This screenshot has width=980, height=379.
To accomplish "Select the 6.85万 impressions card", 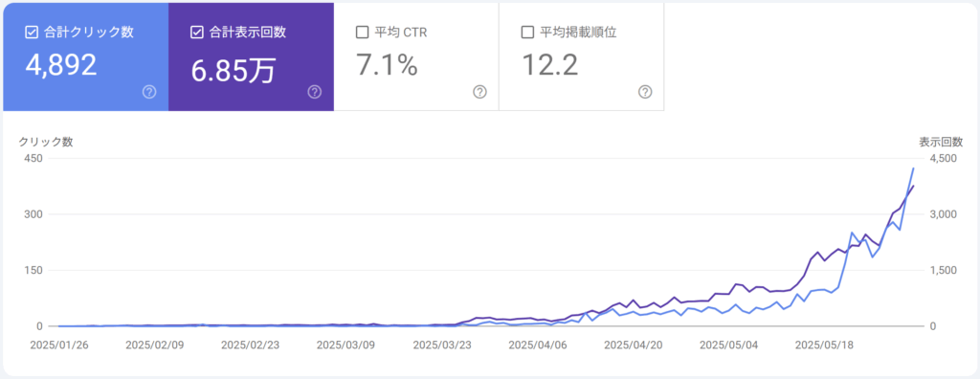I will pyautogui.click(x=251, y=56).
